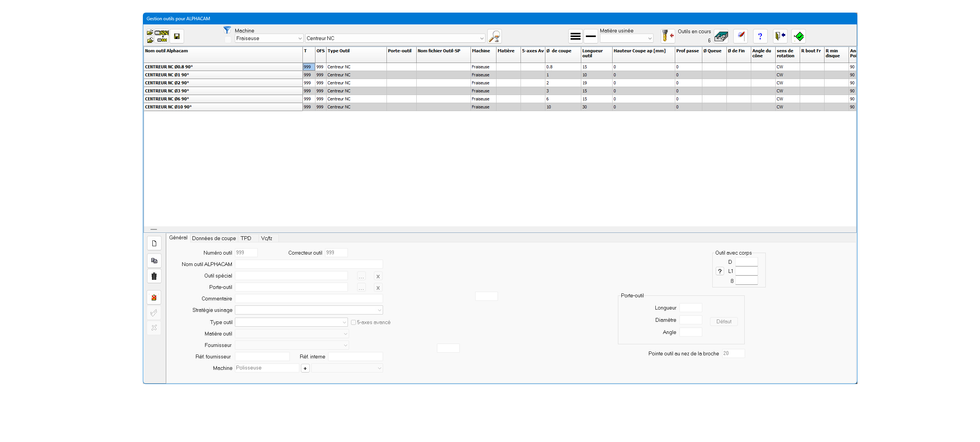Click the greyed X cancel icon
This screenshot has height=442, width=980.
154,327
